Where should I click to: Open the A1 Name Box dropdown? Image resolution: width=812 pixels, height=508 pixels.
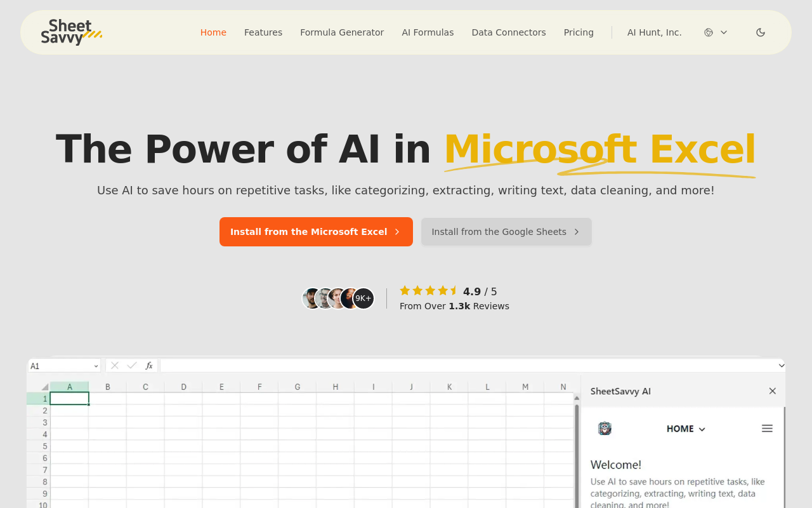[x=96, y=366]
